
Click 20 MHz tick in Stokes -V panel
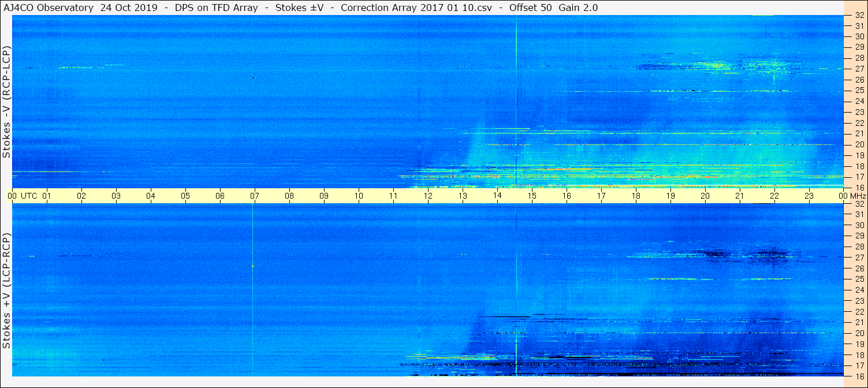(859, 144)
